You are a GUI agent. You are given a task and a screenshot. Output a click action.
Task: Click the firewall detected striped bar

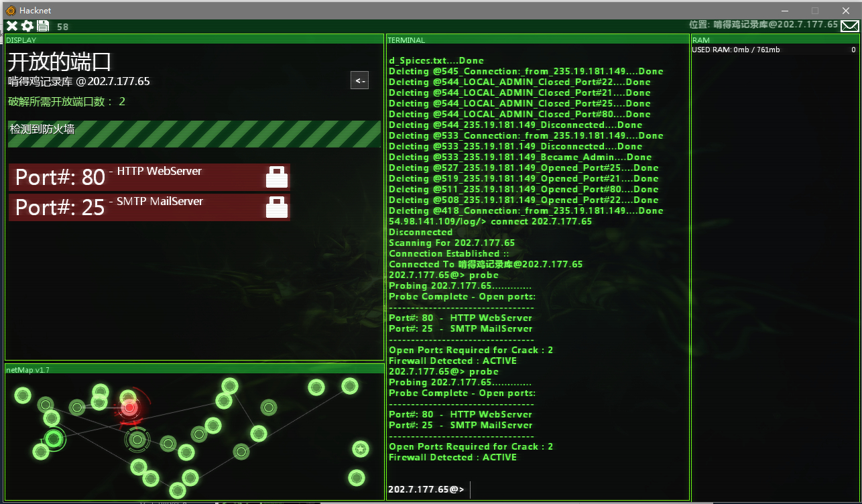point(194,134)
